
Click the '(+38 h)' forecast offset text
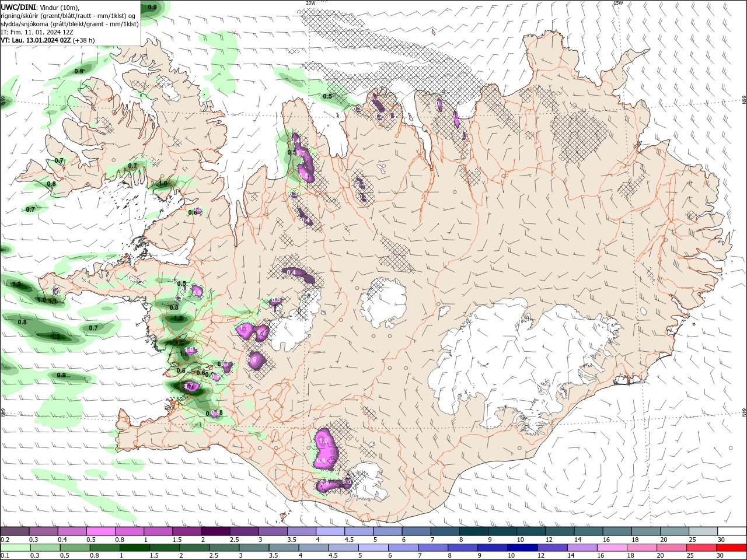(83, 40)
